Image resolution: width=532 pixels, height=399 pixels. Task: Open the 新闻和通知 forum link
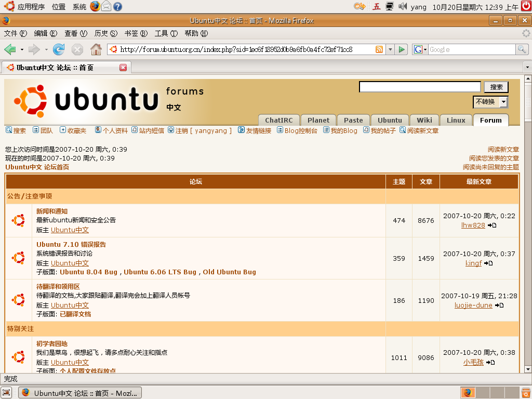pyautogui.click(x=52, y=211)
